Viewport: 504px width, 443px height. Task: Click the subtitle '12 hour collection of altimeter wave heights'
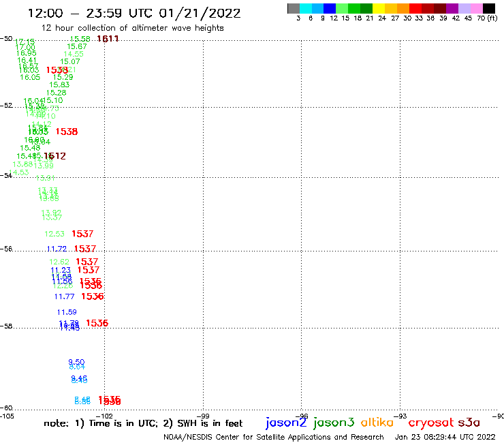click(x=132, y=28)
